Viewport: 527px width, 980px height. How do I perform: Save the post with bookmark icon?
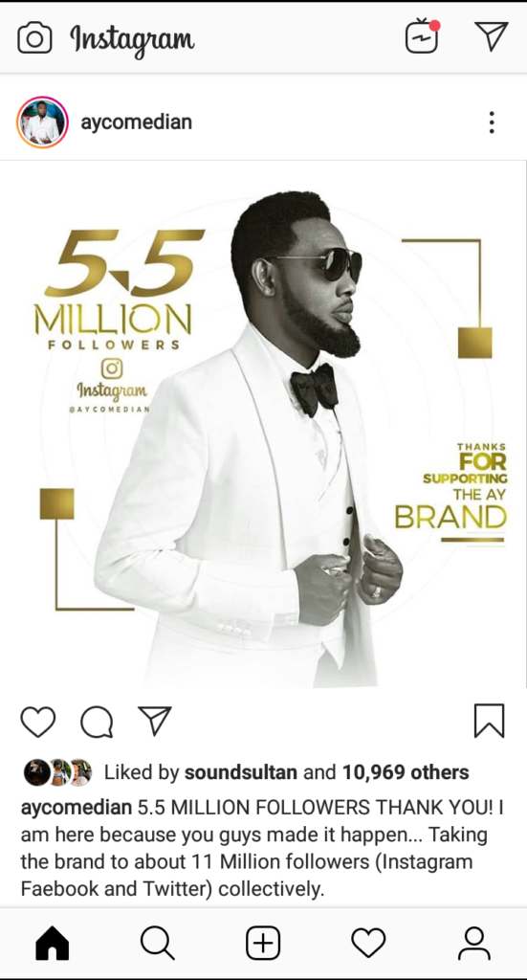[489, 722]
